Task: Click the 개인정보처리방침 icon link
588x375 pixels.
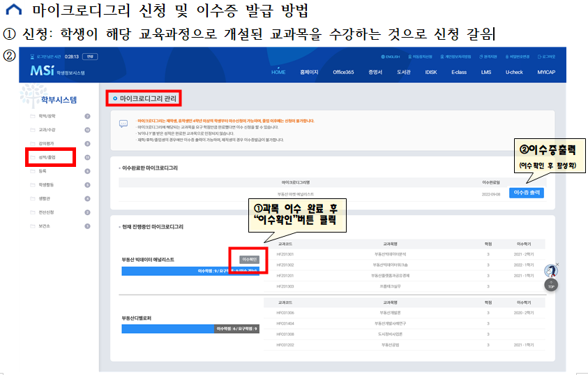Action: [x=454, y=57]
